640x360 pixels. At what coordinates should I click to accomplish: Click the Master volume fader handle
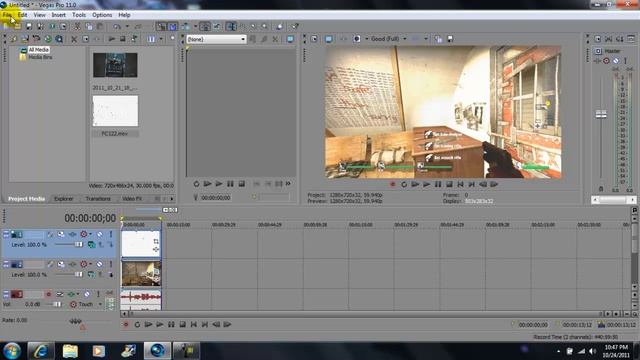[601, 114]
